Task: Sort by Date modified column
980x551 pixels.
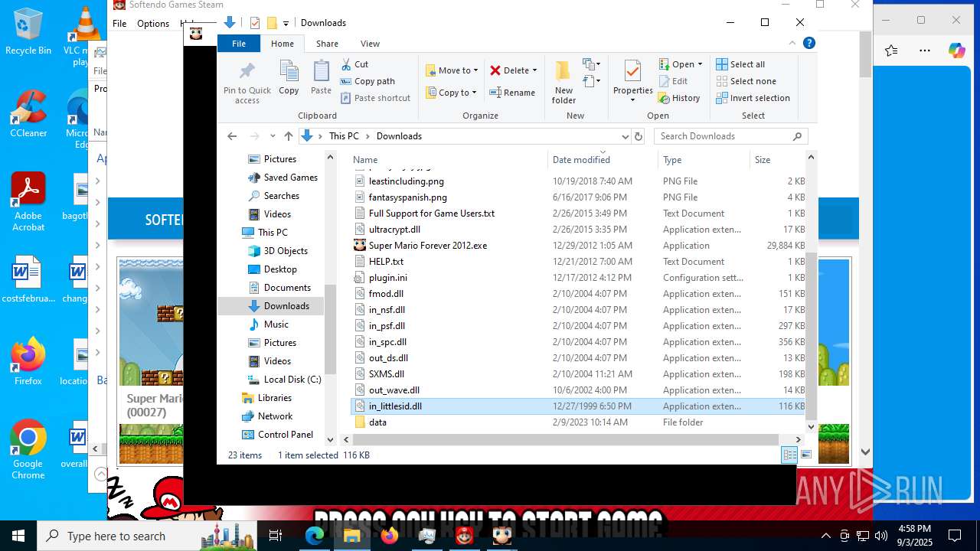Action: (603, 160)
